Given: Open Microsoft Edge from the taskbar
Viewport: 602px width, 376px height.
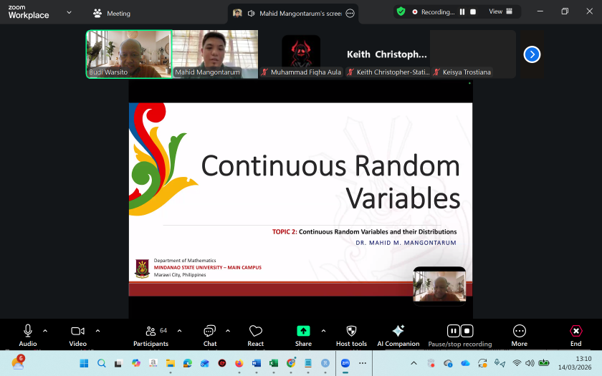Looking at the screenshot, I should [x=187, y=363].
